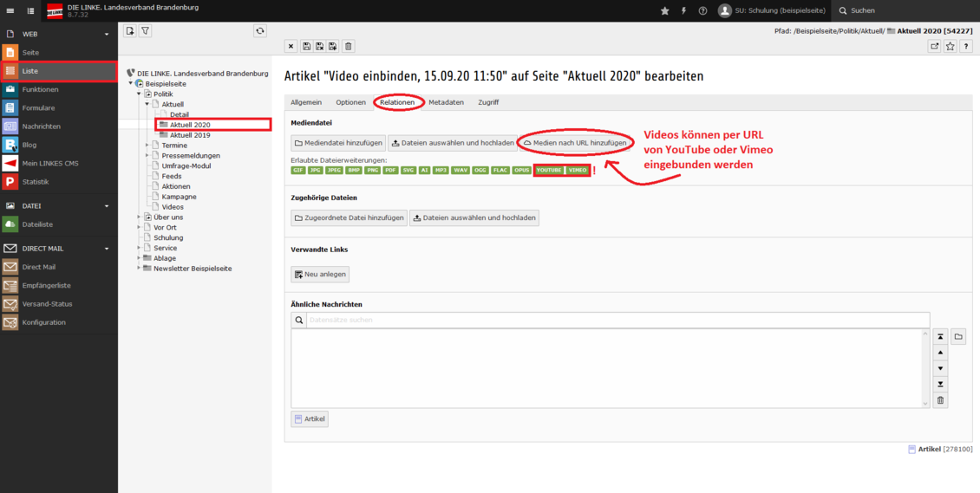Collapse the DATEI module group
This screenshot has width=980, height=493.
(x=59, y=205)
